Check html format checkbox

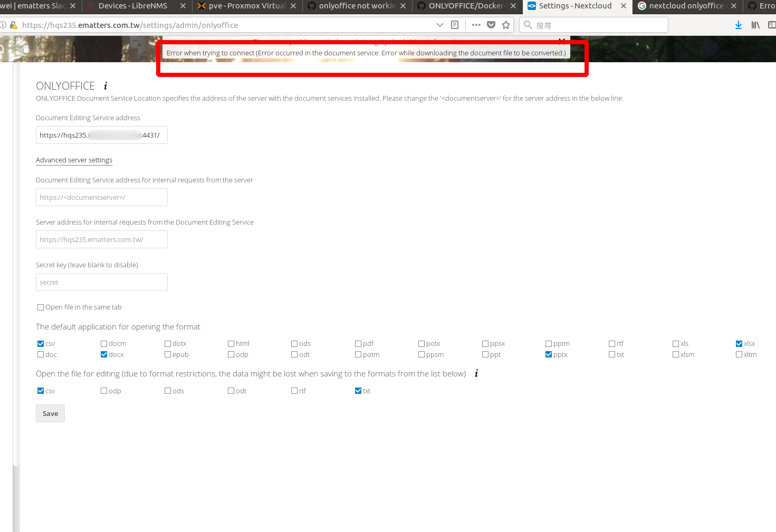tap(231, 344)
